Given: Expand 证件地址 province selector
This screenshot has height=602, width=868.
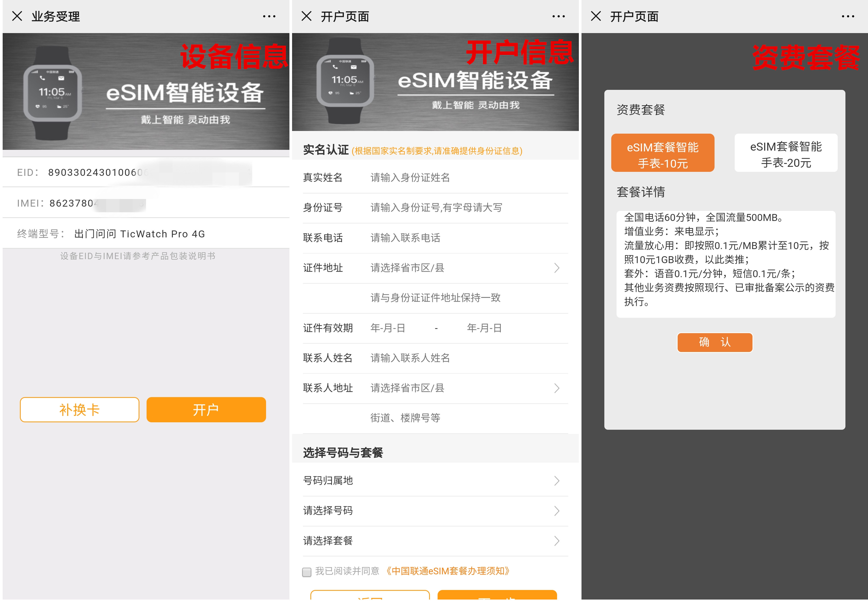Looking at the screenshot, I should [x=434, y=268].
